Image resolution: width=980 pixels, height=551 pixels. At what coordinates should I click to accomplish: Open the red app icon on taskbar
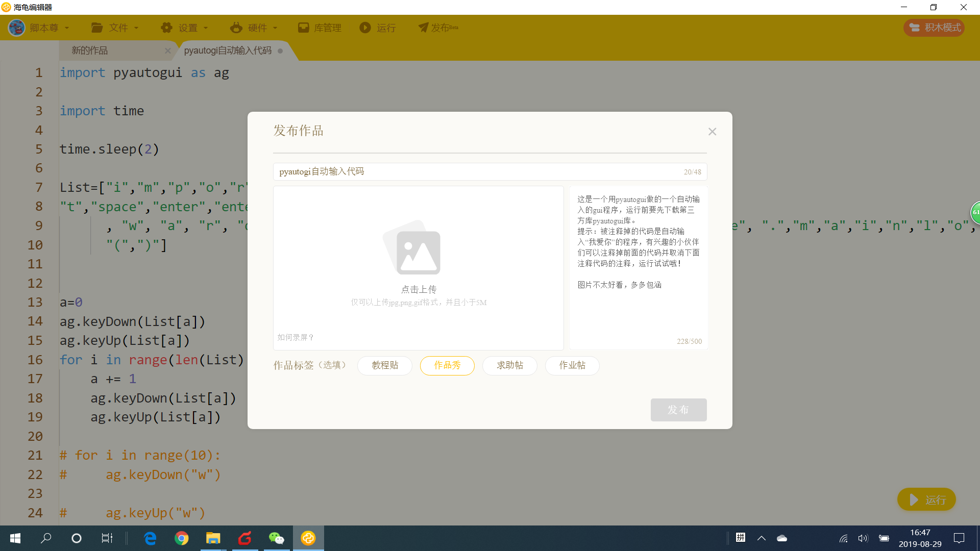tap(245, 538)
